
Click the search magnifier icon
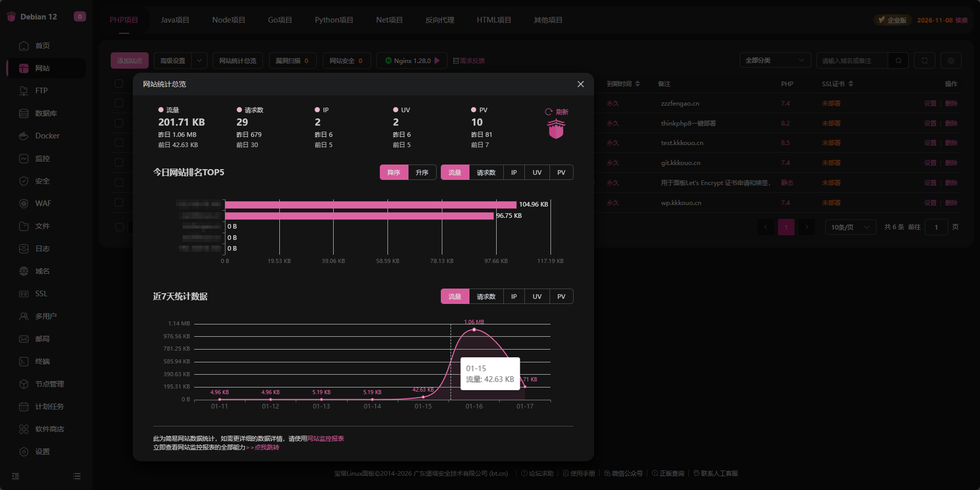point(899,60)
